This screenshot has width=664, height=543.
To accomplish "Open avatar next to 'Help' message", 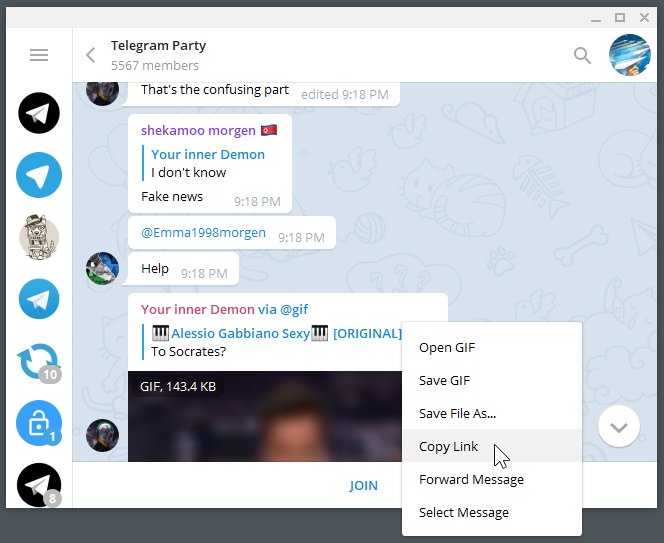I will [102, 269].
